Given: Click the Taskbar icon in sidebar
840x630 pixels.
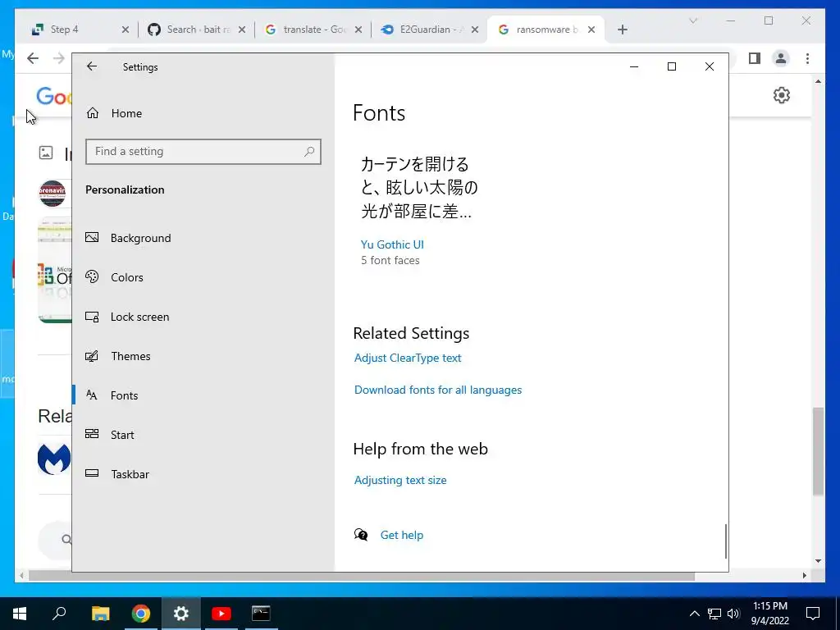Looking at the screenshot, I should pyautogui.click(x=92, y=473).
